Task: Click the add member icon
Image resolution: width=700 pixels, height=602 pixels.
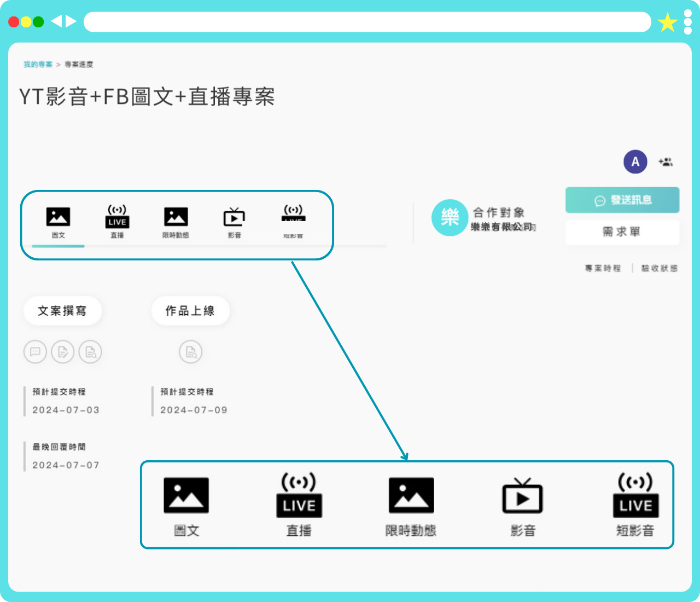Action: tap(666, 162)
